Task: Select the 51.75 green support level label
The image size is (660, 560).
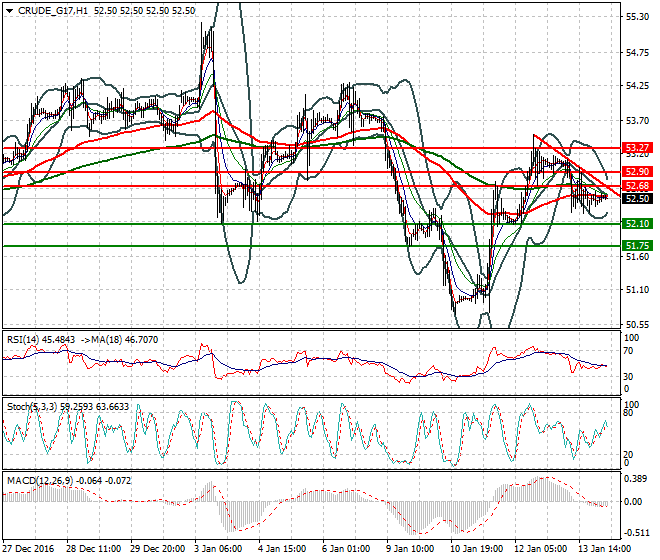Action: (637, 245)
